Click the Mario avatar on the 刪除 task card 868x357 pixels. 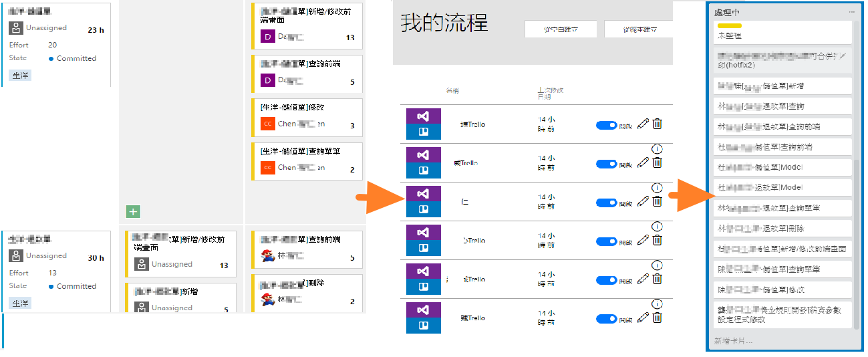(268, 299)
